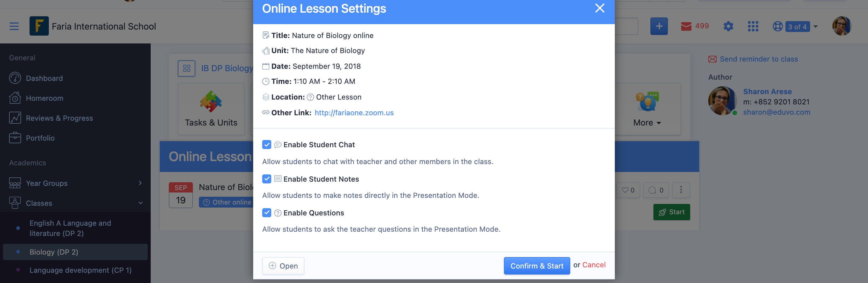
Task: Open the fariaone.zoom.us link
Action: pyautogui.click(x=354, y=113)
